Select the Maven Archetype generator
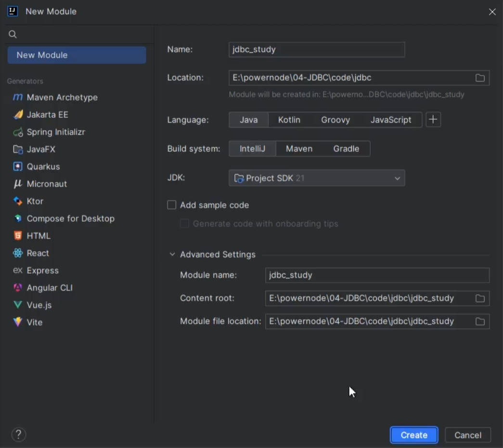 point(62,97)
